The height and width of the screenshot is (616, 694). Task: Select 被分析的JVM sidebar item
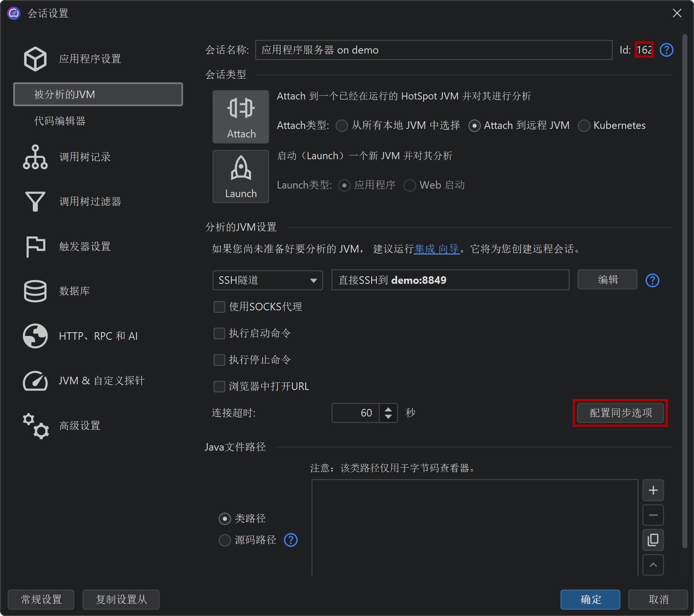pos(98,94)
